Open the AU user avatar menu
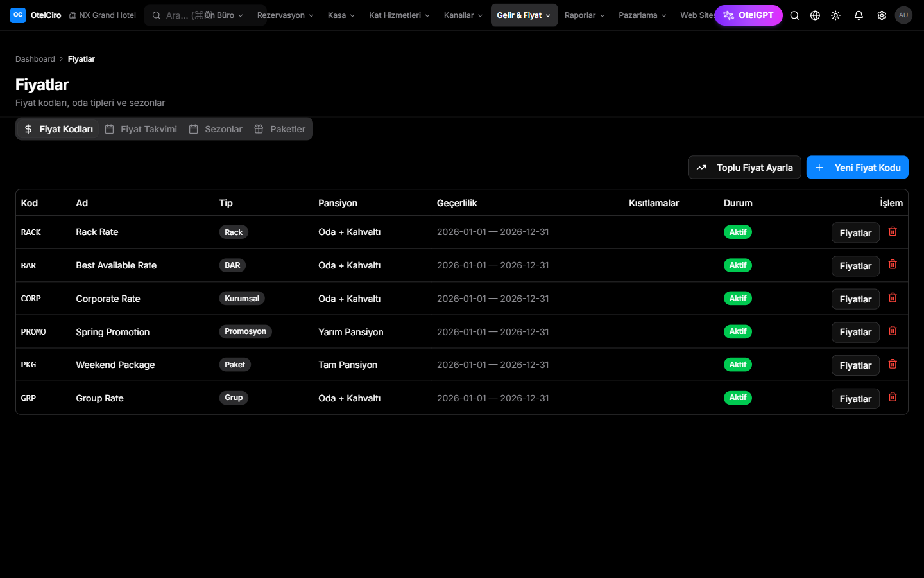 click(903, 15)
